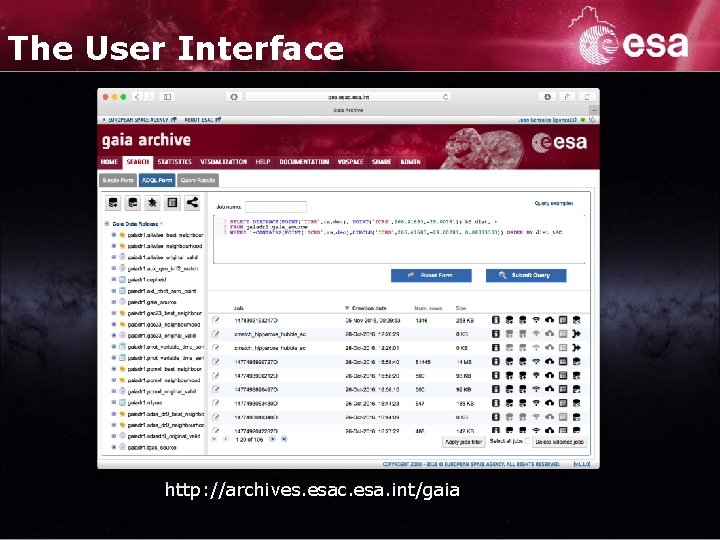Switch to the Query Results tab

pyautogui.click(x=198, y=180)
